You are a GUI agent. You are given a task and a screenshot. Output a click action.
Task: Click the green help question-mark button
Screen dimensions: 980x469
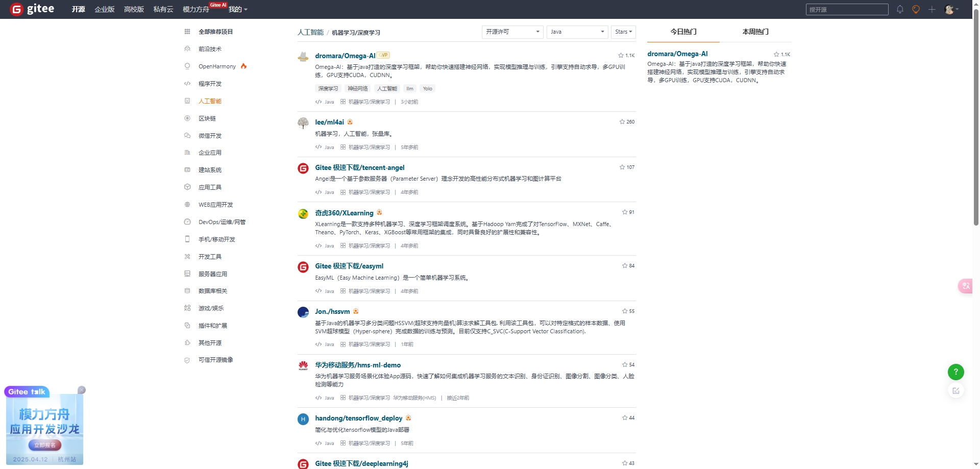pos(955,372)
